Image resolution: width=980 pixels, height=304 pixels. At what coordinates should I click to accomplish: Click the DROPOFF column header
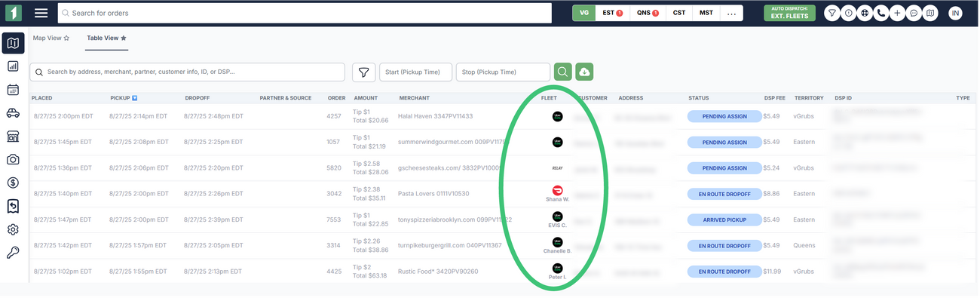click(198, 98)
